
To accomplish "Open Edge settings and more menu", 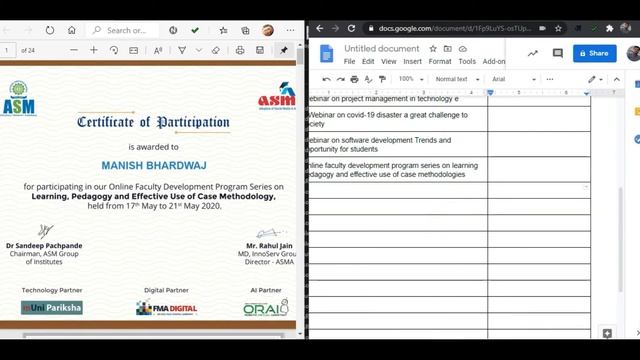I will point(290,30).
